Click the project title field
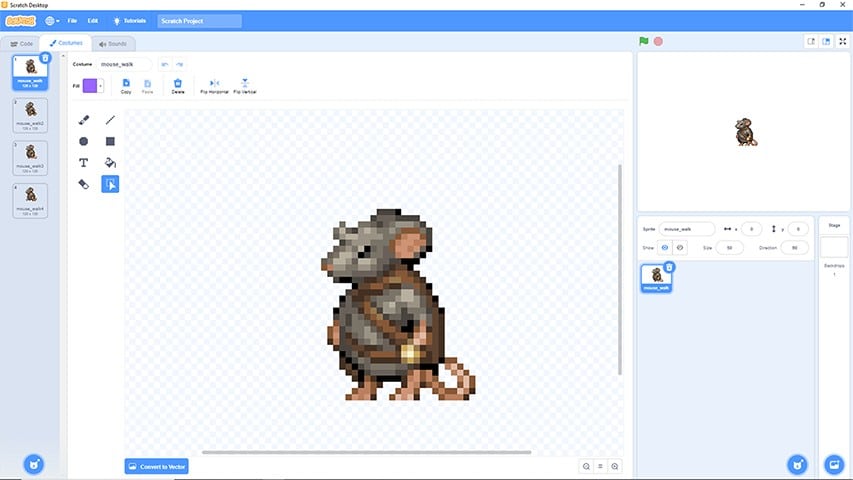 [200, 21]
